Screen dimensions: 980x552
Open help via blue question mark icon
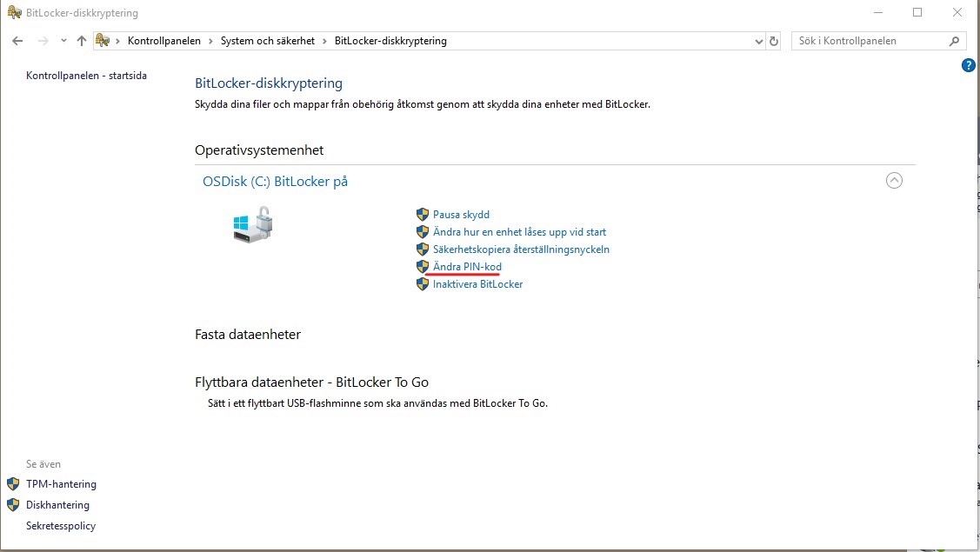pyautogui.click(x=968, y=65)
